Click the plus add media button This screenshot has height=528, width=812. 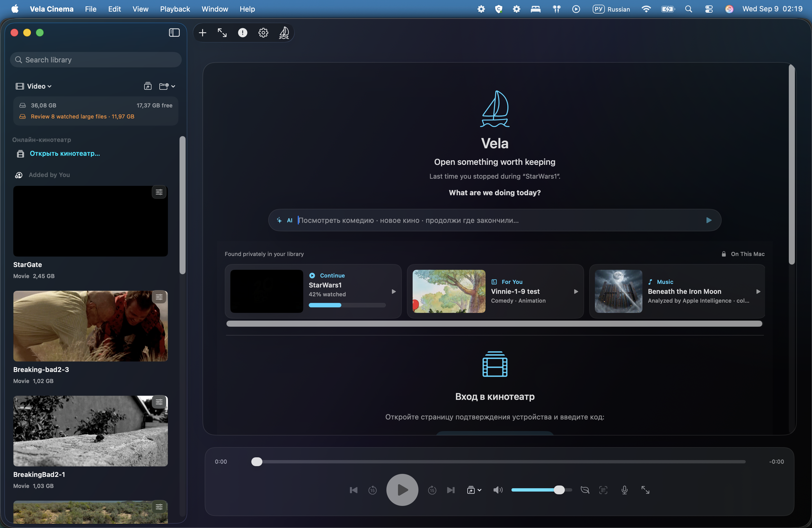[203, 33]
